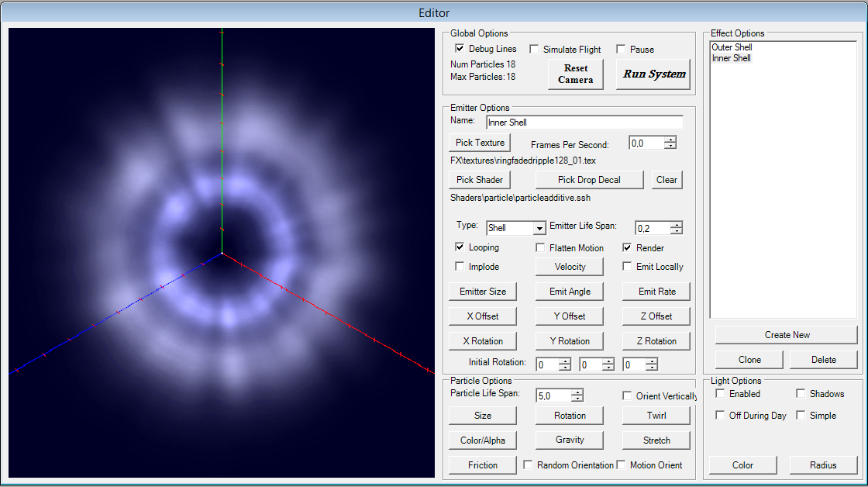Increase the Particle Life Span stepper
The height and width of the screenshot is (487, 868).
click(577, 392)
